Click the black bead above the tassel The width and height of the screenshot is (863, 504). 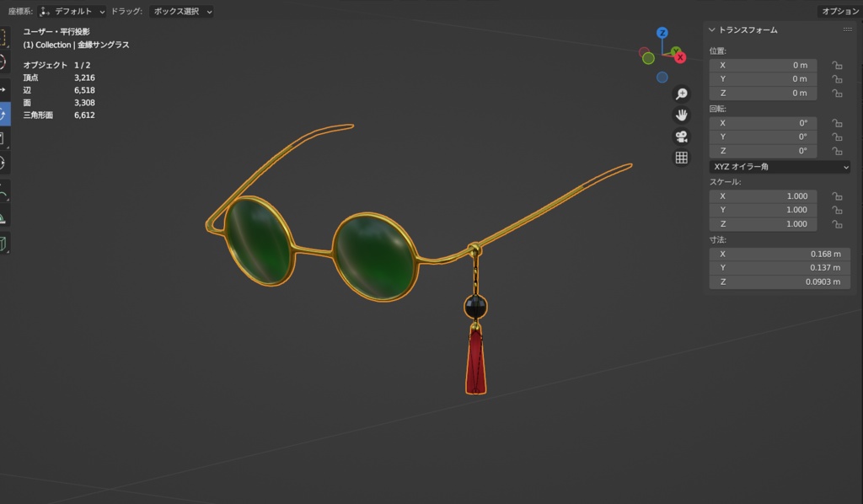475,307
